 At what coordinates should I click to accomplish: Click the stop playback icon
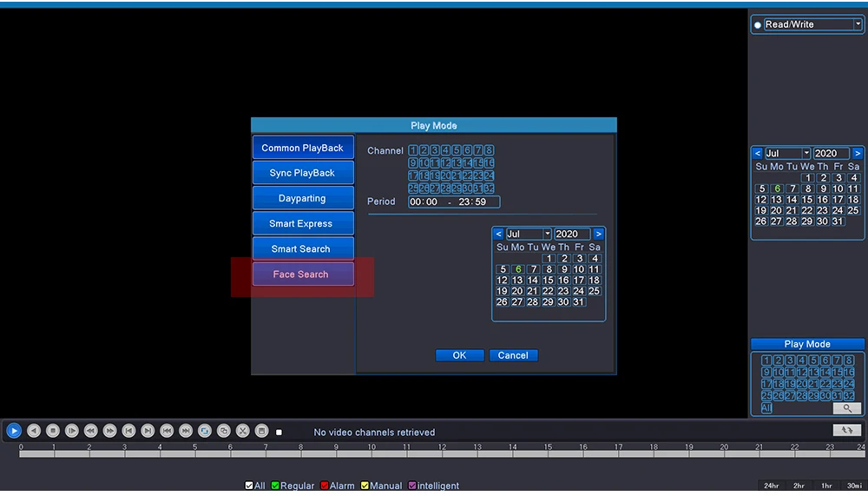[x=53, y=431]
